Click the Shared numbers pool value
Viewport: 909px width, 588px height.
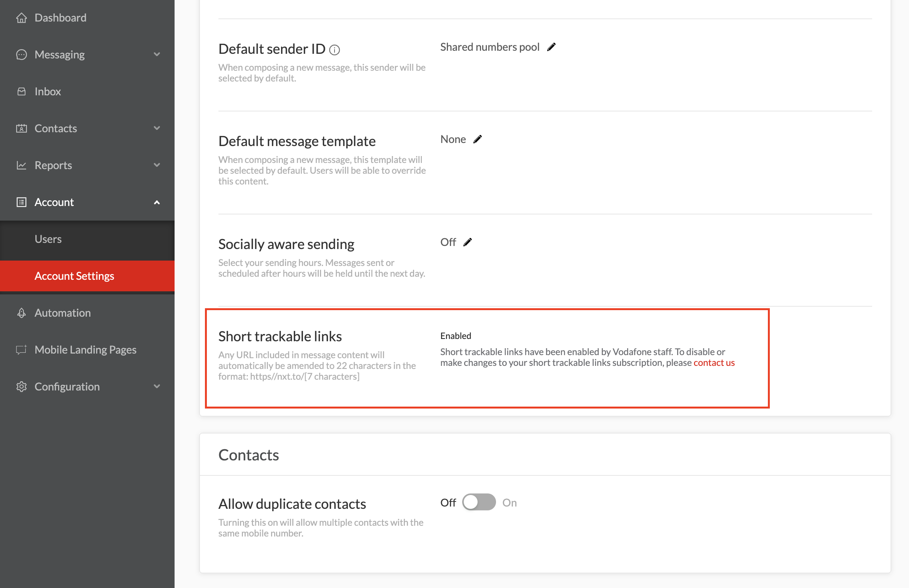(x=490, y=47)
